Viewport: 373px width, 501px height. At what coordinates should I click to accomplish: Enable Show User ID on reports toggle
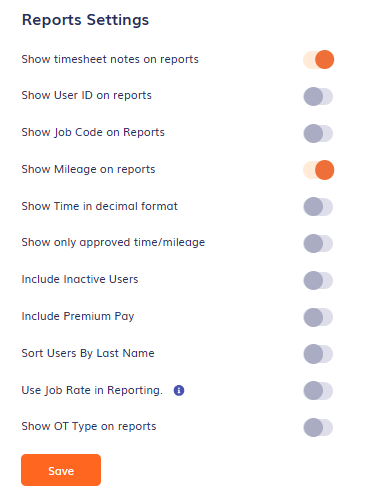tap(318, 96)
